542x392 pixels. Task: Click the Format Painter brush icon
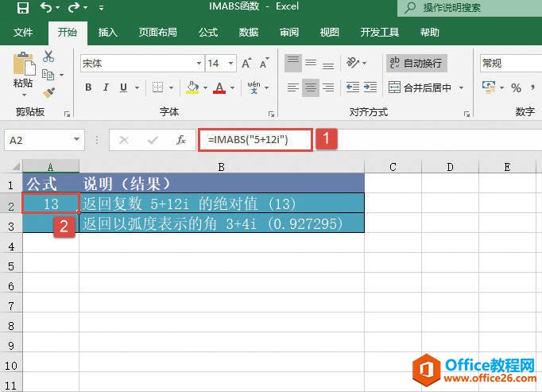(48, 92)
